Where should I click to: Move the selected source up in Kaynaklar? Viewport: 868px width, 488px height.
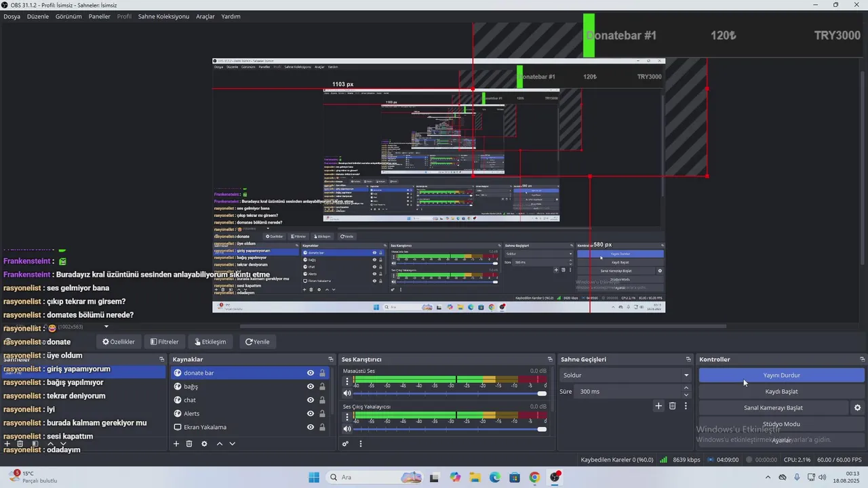[x=219, y=444]
